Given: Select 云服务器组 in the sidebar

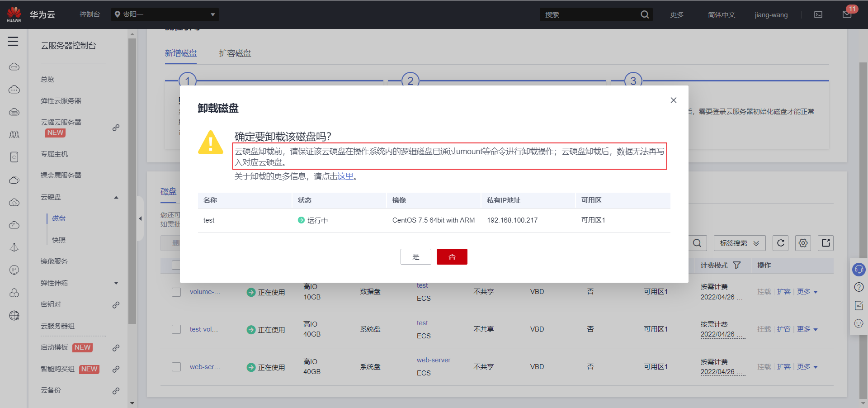Looking at the screenshot, I should [x=58, y=326].
